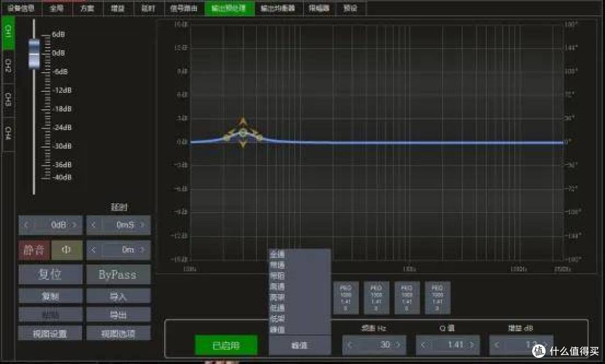Decrease frequency Hz with left arrow

[350, 345]
